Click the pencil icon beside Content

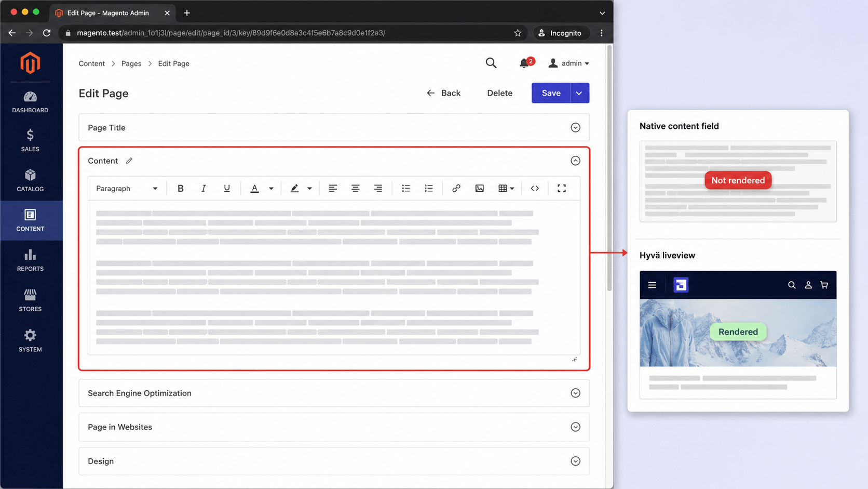point(129,161)
